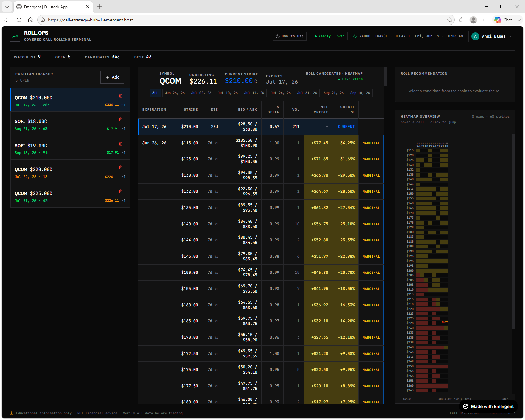Open a new browser tab
This screenshot has height=420, width=525.
[100, 7]
